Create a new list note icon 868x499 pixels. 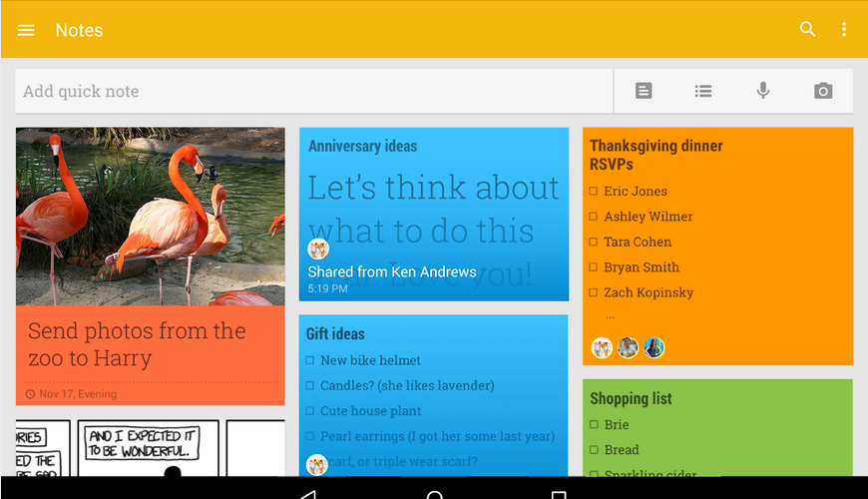tap(703, 91)
